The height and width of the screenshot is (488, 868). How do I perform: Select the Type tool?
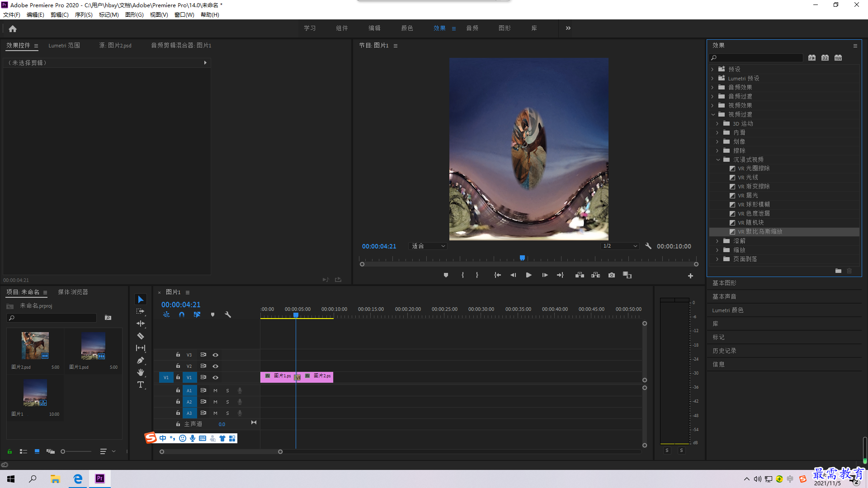pyautogui.click(x=141, y=385)
